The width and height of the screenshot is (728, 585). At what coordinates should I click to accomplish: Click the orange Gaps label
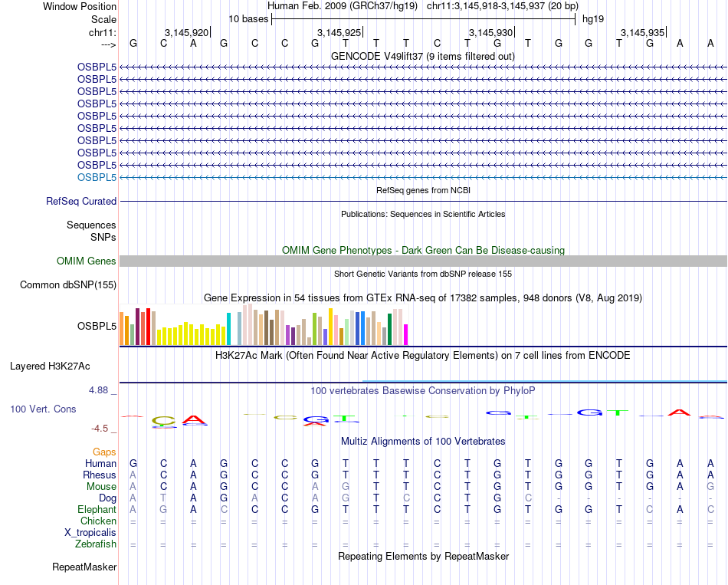click(x=104, y=452)
